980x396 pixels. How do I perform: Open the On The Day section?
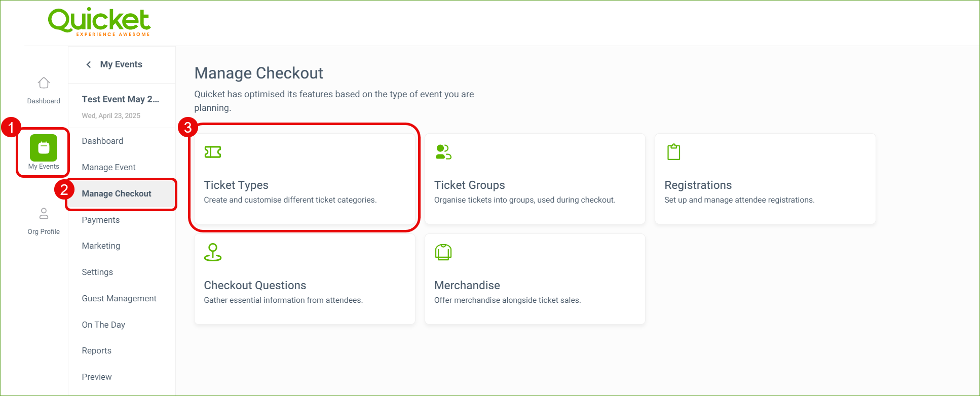tap(103, 325)
